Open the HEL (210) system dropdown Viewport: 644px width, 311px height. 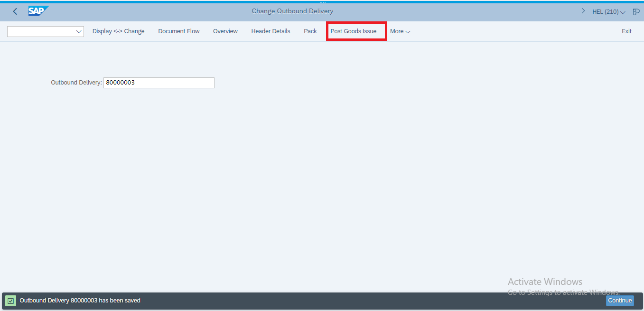tap(608, 11)
